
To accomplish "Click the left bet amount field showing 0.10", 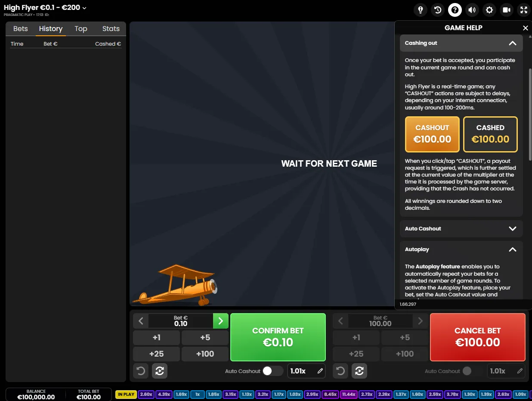I will click(181, 321).
